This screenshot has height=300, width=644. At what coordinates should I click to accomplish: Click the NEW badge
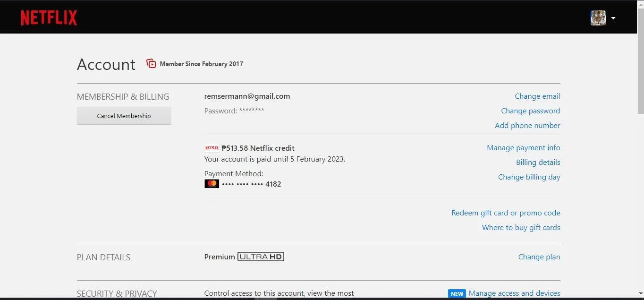457,293
